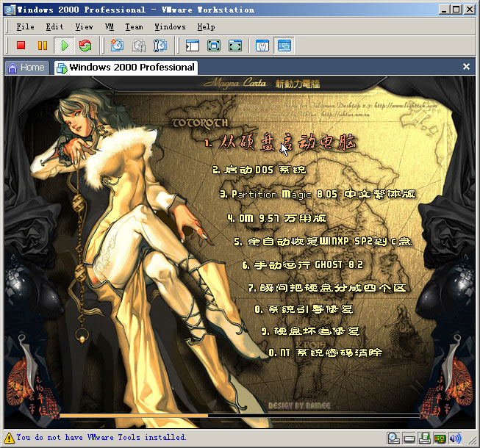480x448 pixels.
Task: Open the Windows menu
Action: (x=170, y=27)
